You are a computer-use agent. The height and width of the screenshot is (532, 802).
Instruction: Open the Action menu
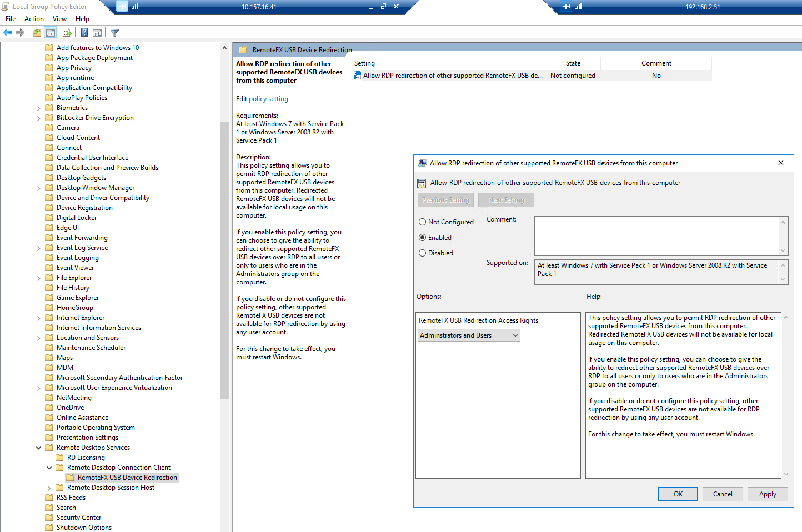(34, 19)
